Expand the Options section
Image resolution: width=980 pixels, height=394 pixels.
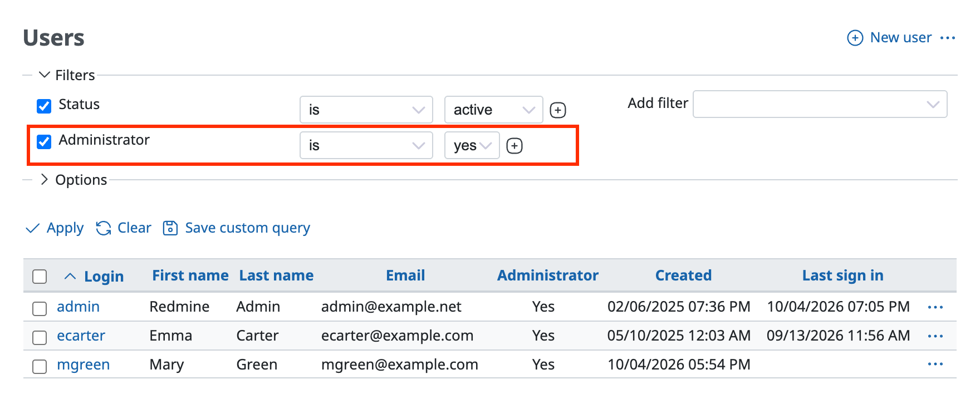tap(73, 180)
